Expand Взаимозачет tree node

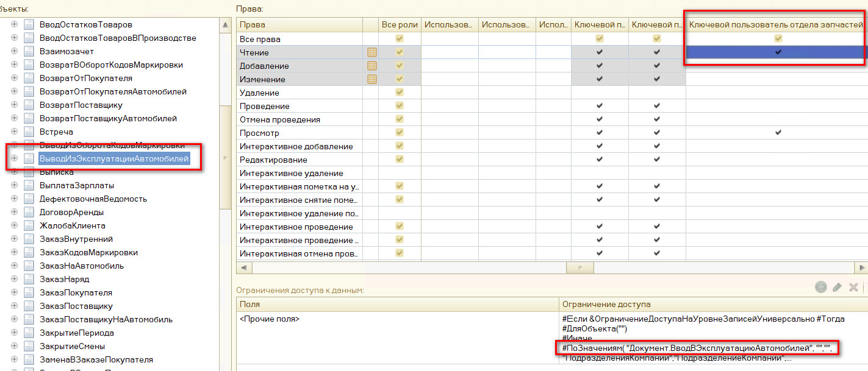point(14,51)
